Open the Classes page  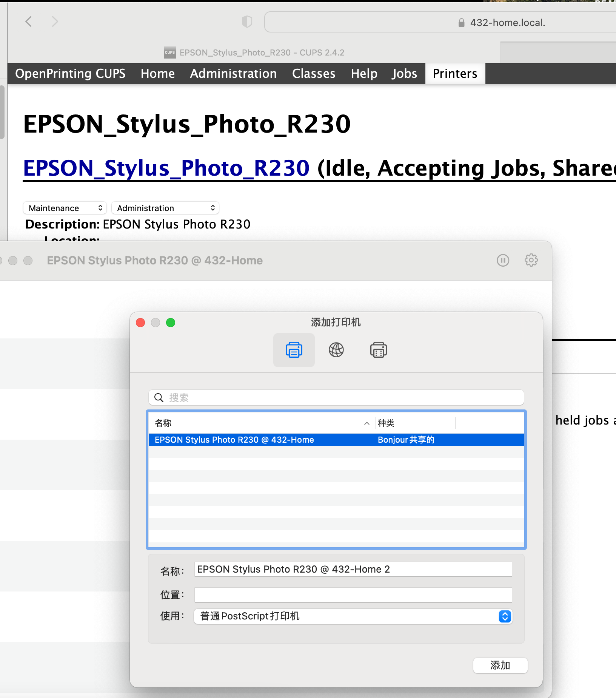pos(314,73)
